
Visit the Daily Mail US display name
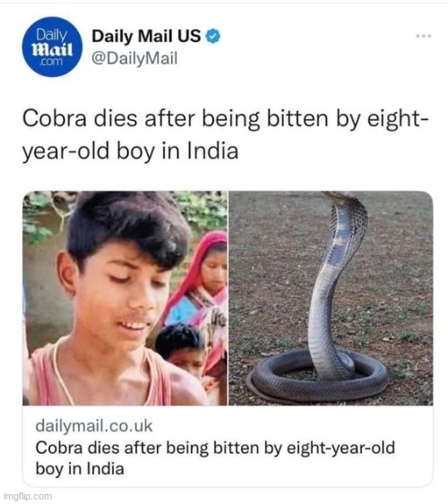point(146,36)
